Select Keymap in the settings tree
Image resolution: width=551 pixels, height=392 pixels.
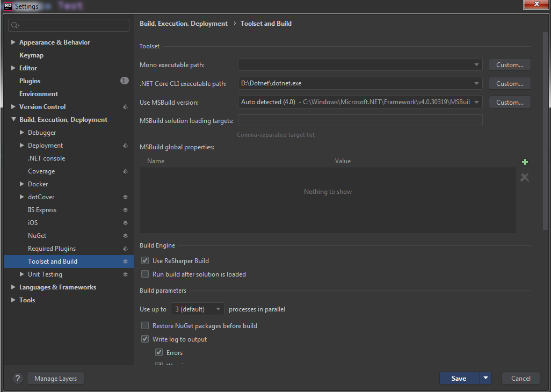31,55
